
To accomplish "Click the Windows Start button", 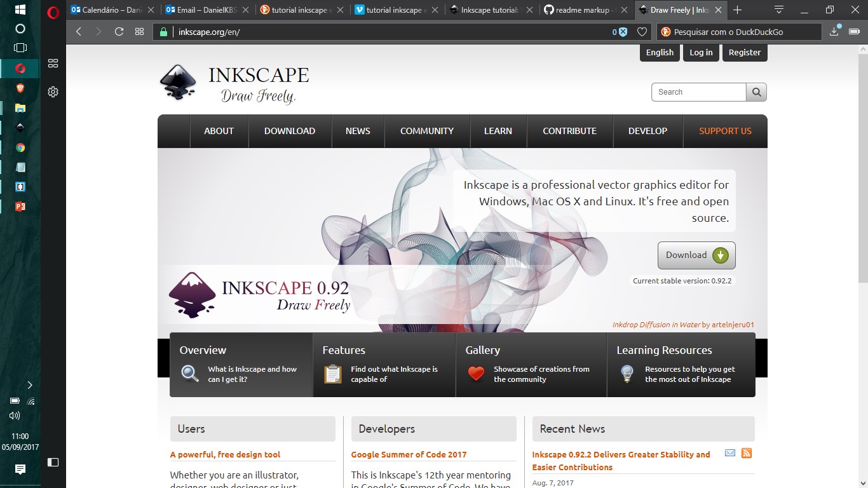I will [x=20, y=10].
